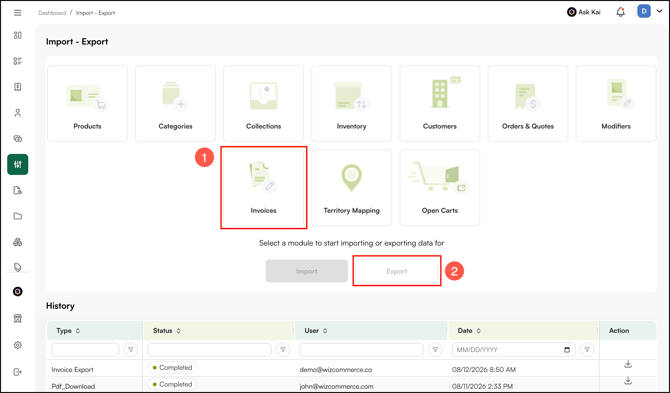Open the storefront icon in sidebar
Viewport: 670px width, 393px height.
pos(18,318)
